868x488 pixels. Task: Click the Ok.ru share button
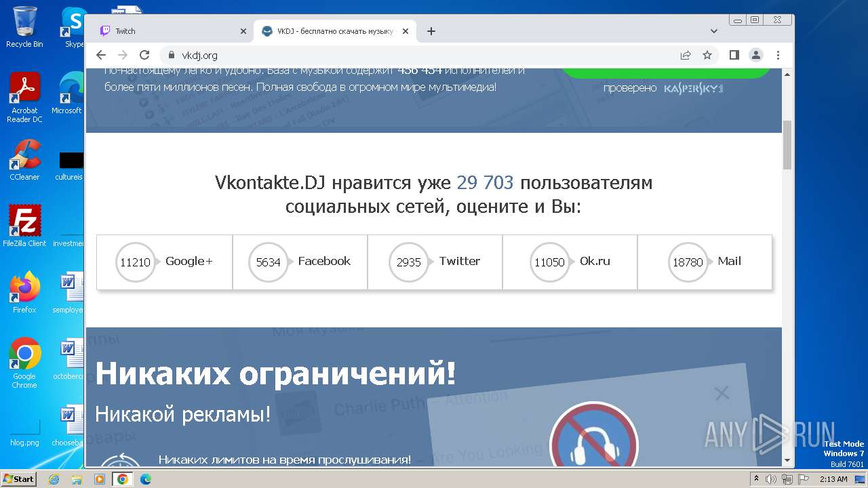point(570,262)
